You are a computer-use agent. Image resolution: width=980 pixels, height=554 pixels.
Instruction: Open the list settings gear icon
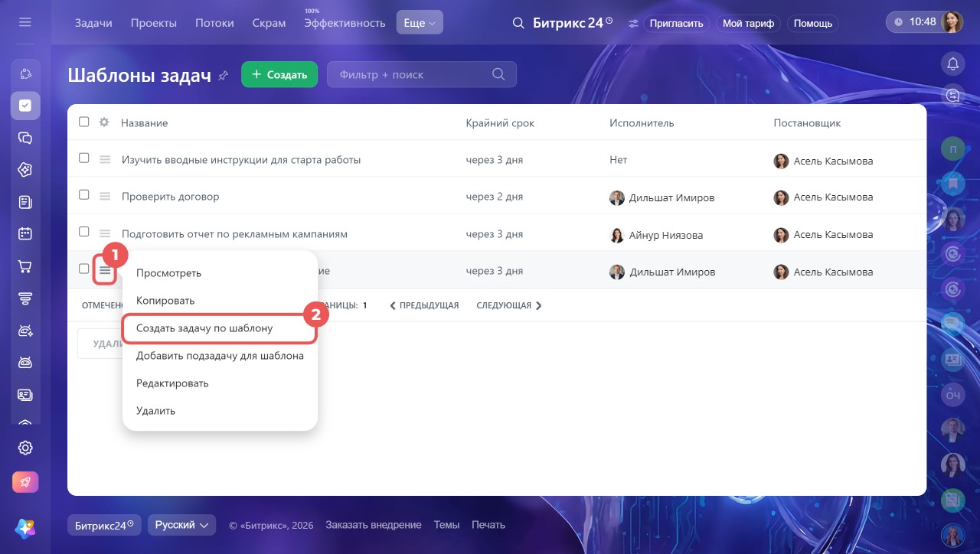tap(104, 122)
